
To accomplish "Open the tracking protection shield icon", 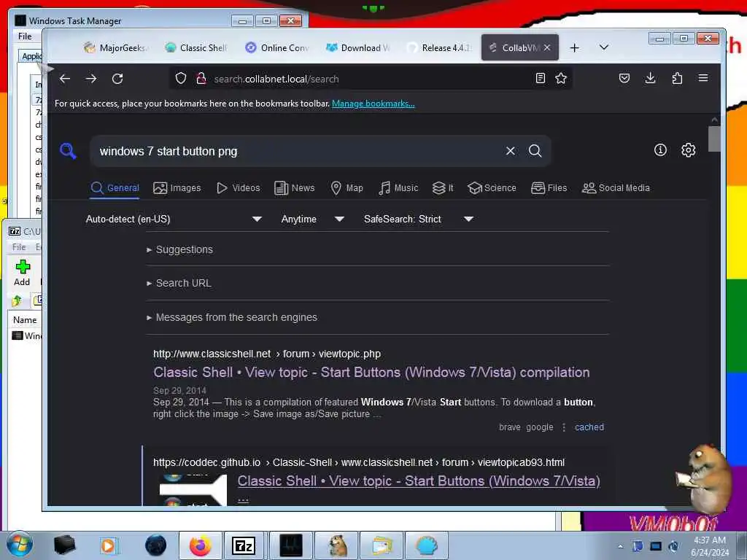I will 181,78.
